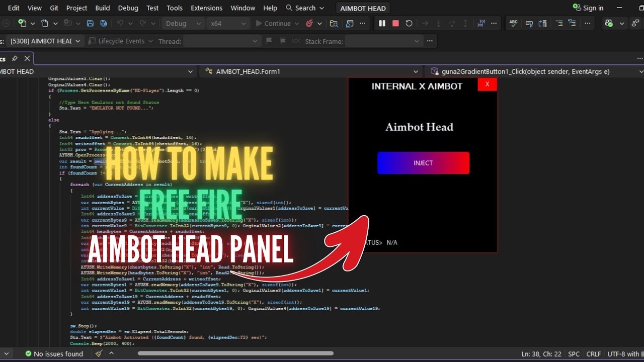Close the open code document tab
Viewport: 644px width, 362px height.
click(x=27, y=58)
